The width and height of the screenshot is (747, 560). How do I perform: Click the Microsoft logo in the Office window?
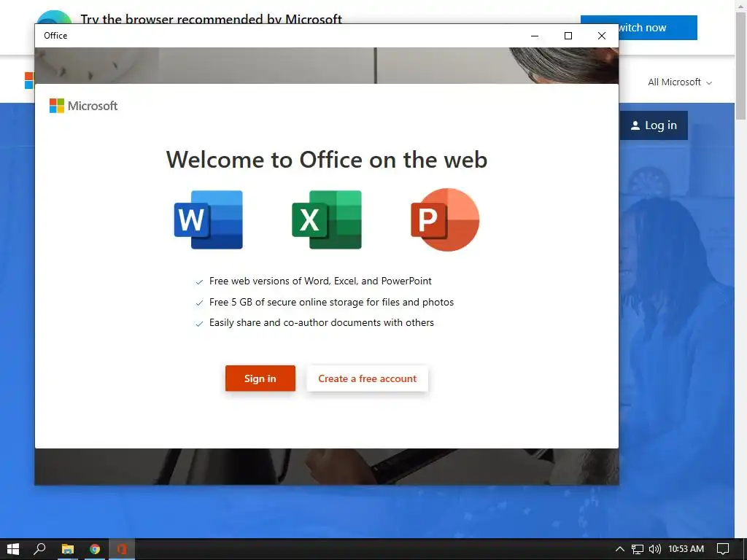point(83,106)
